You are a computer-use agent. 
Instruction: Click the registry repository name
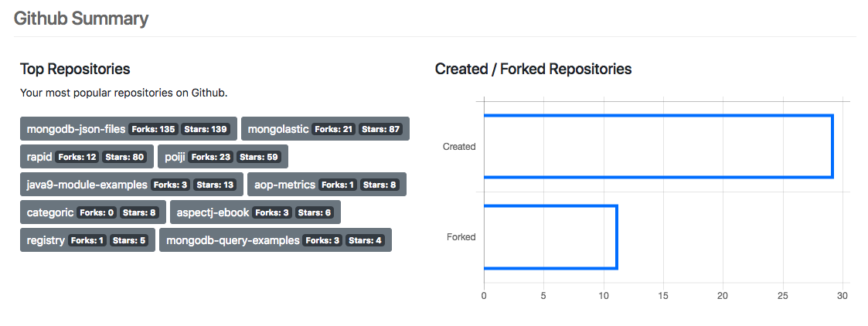[46, 240]
